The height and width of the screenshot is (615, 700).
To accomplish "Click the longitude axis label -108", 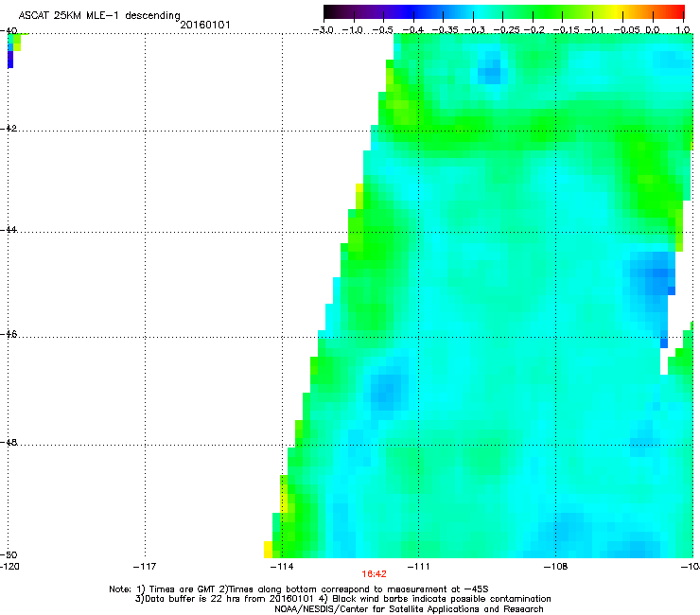I will [555, 567].
